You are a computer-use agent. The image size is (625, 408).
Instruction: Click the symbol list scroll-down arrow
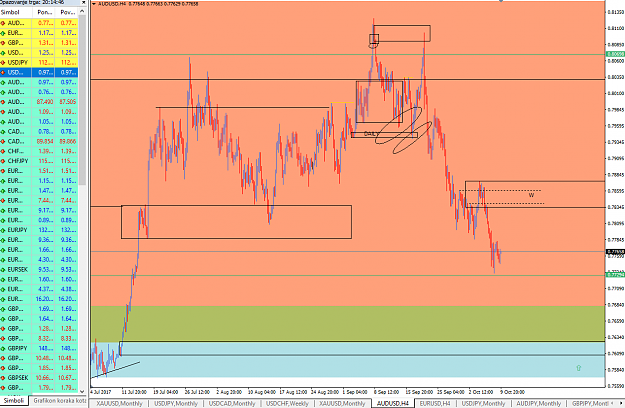[82, 391]
